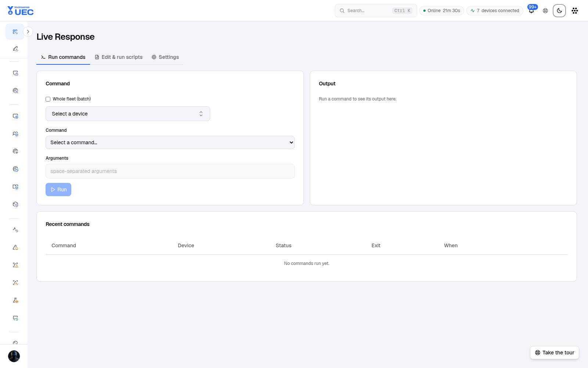The image size is (588, 368).
Task: Click the Invinsense UEC logo
Action: point(21,11)
